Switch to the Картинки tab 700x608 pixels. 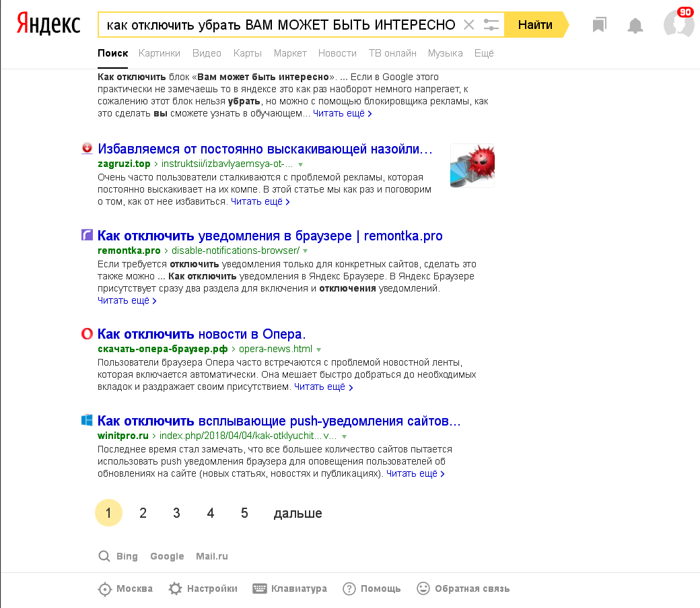tap(160, 53)
